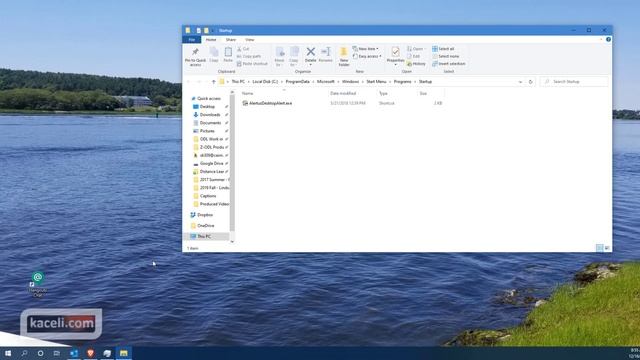Click Paste shortcut in Clipboard group
The width and height of the screenshot is (640, 360).
252,64
